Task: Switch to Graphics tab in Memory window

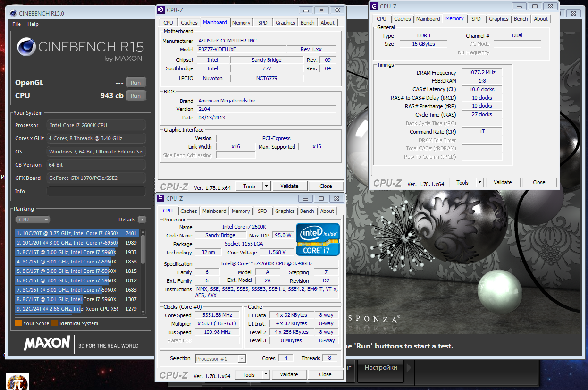Action: tap(498, 19)
